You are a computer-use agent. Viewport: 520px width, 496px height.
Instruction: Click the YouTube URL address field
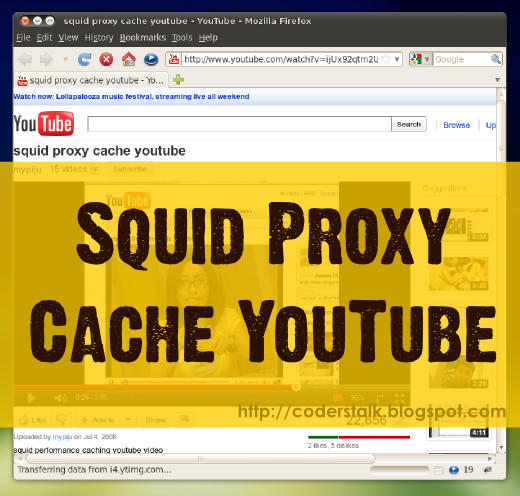pyautogui.click(x=281, y=59)
